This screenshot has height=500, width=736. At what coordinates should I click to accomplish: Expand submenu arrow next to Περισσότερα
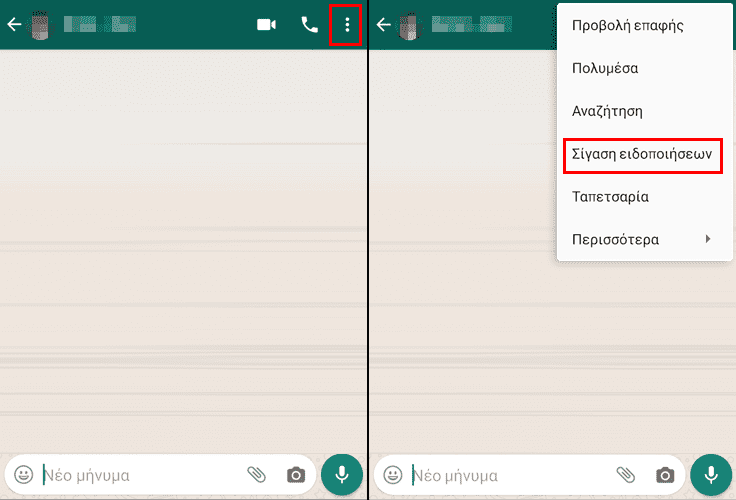(708, 239)
